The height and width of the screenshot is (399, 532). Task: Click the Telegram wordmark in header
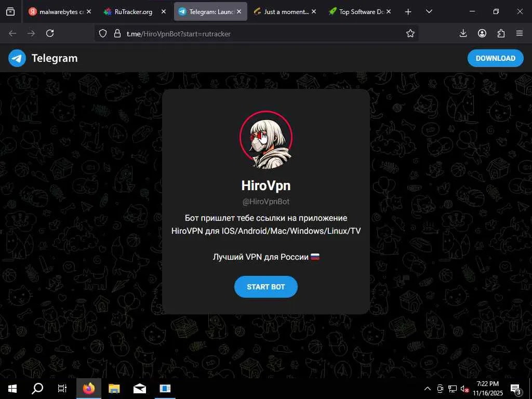55,58
